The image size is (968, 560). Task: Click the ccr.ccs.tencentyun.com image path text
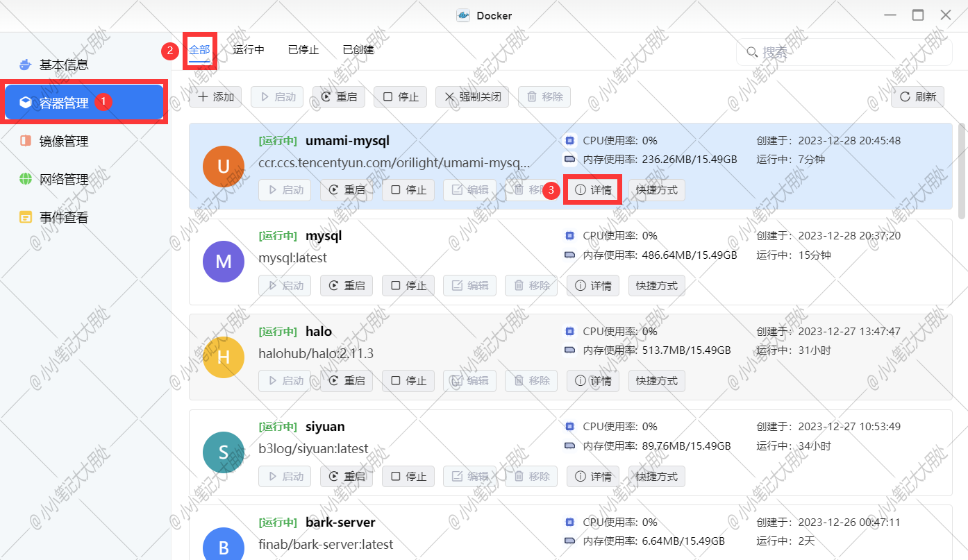point(394,163)
